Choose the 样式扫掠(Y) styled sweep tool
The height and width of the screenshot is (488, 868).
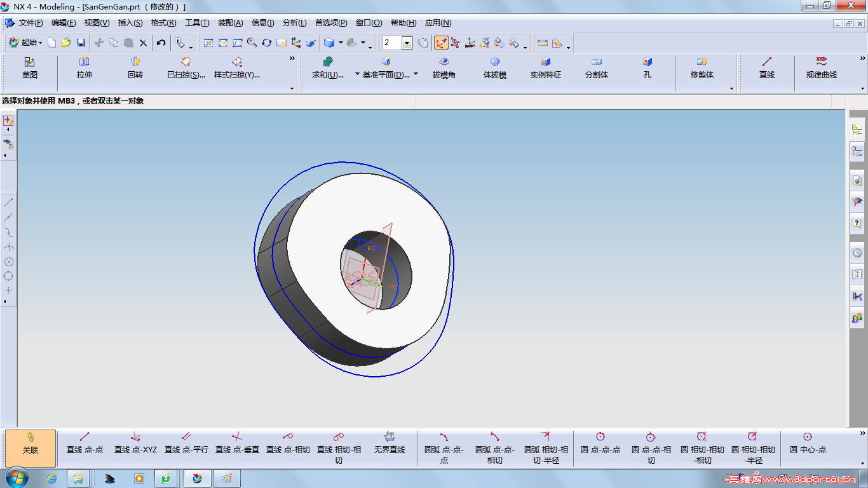237,69
